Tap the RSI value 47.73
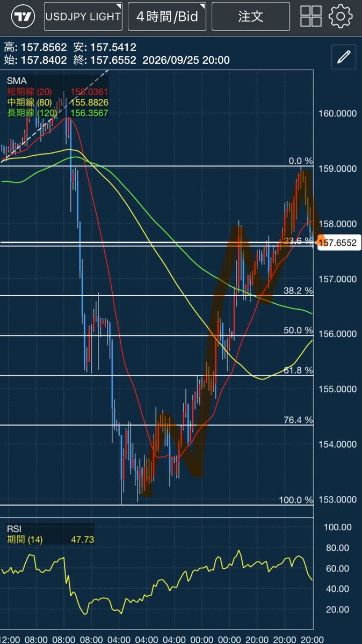362x644 pixels. tap(83, 539)
